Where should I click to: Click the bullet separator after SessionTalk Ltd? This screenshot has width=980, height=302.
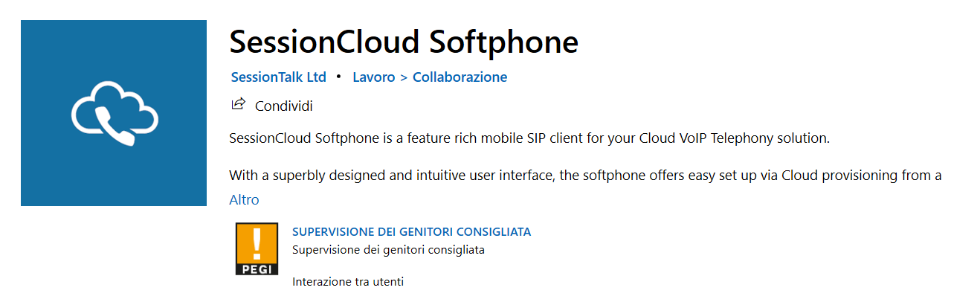pyautogui.click(x=339, y=77)
